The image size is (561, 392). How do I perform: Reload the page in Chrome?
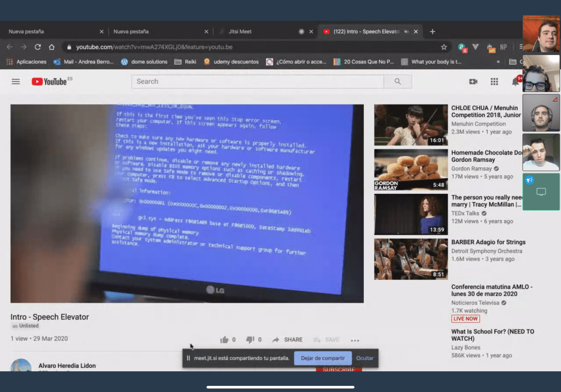click(38, 47)
